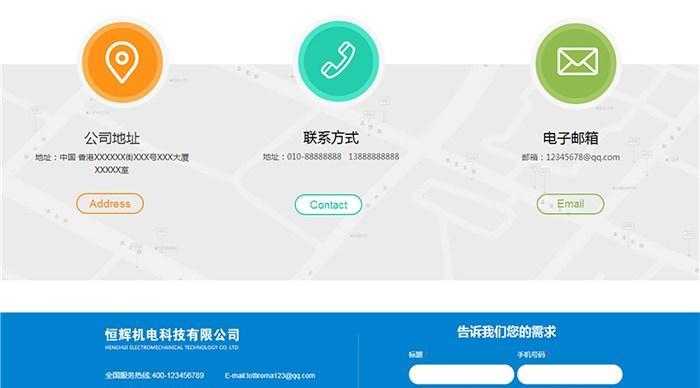Viewport: 700px width, 388px height.
Task: Click the 公司地址 heading
Action: (112, 138)
